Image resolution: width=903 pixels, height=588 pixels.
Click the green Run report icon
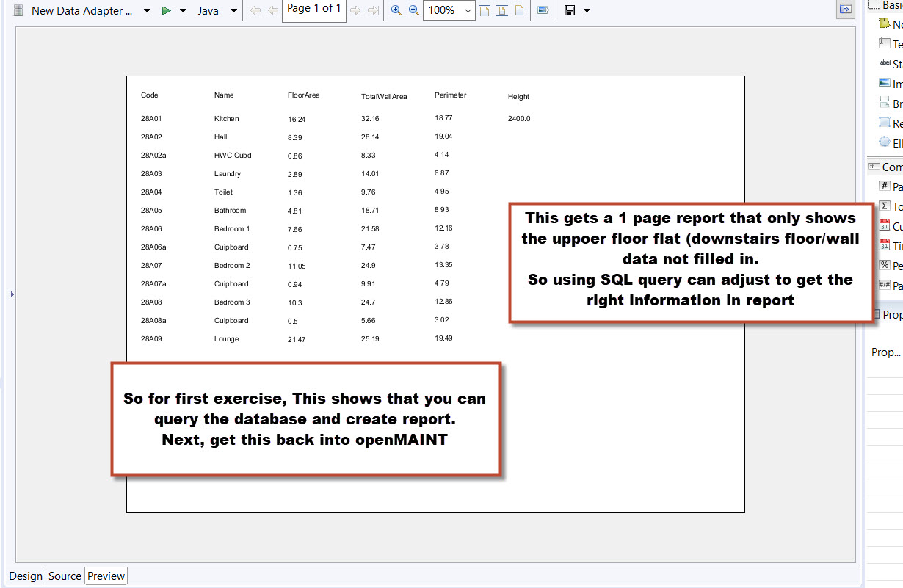pos(167,11)
